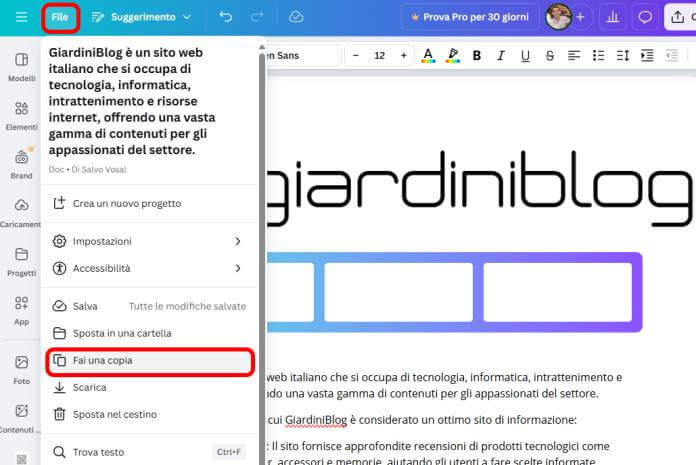
Task: Start Prova Pro per 30 giorni trial
Action: [470, 17]
